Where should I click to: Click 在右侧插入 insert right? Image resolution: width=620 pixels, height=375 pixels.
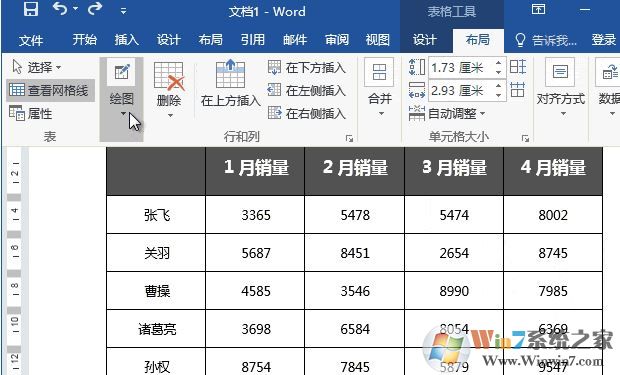[x=307, y=114]
